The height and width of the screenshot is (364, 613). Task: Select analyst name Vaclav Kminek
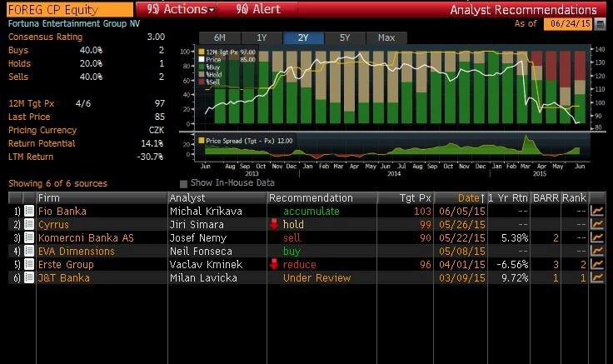pos(206,265)
